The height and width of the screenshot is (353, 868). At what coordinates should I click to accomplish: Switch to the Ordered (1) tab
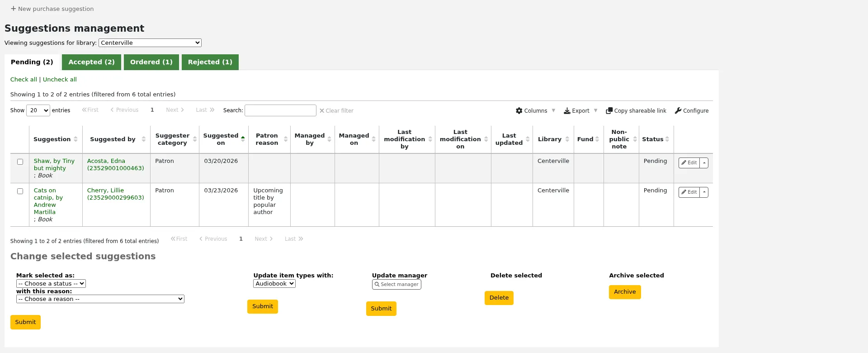(x=151, y=62)
